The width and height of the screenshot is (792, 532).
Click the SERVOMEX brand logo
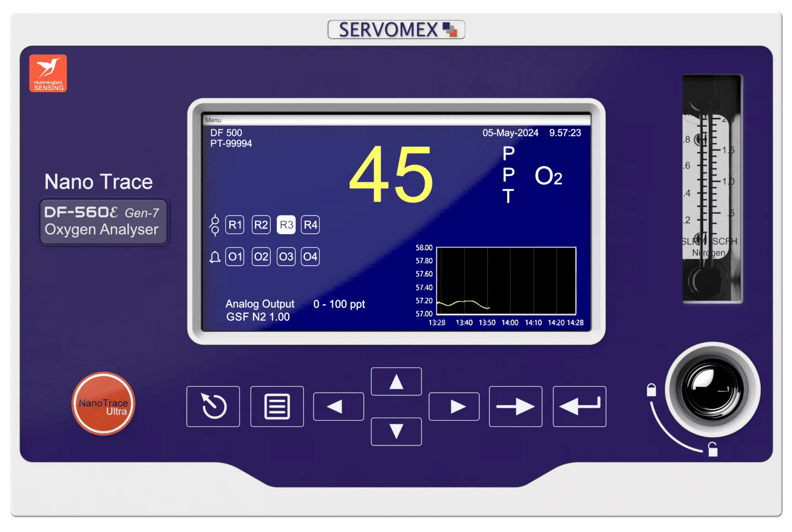pyautogui.click(x=396, y=30)
